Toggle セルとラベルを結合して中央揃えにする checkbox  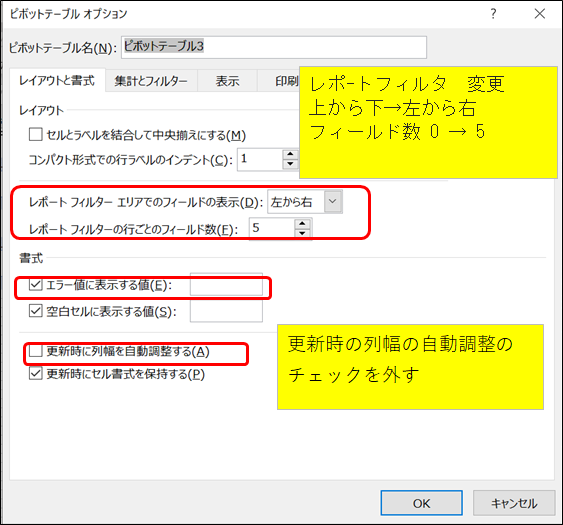pyautogui.click(x=36, y=135)
